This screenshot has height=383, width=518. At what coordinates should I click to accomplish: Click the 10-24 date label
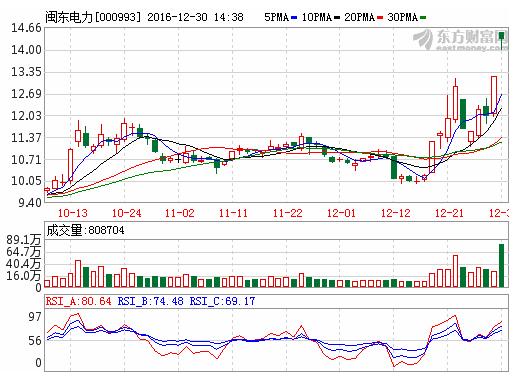click(126, 213)
